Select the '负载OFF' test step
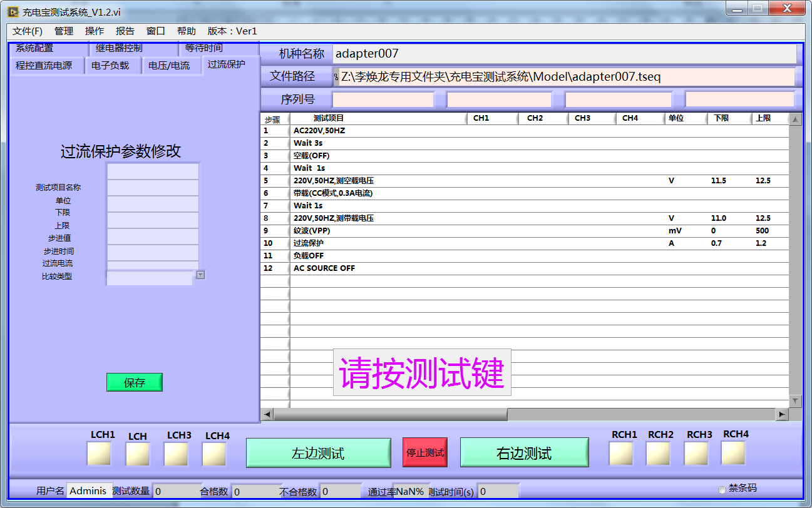812x508 pixels. [524, 256]
